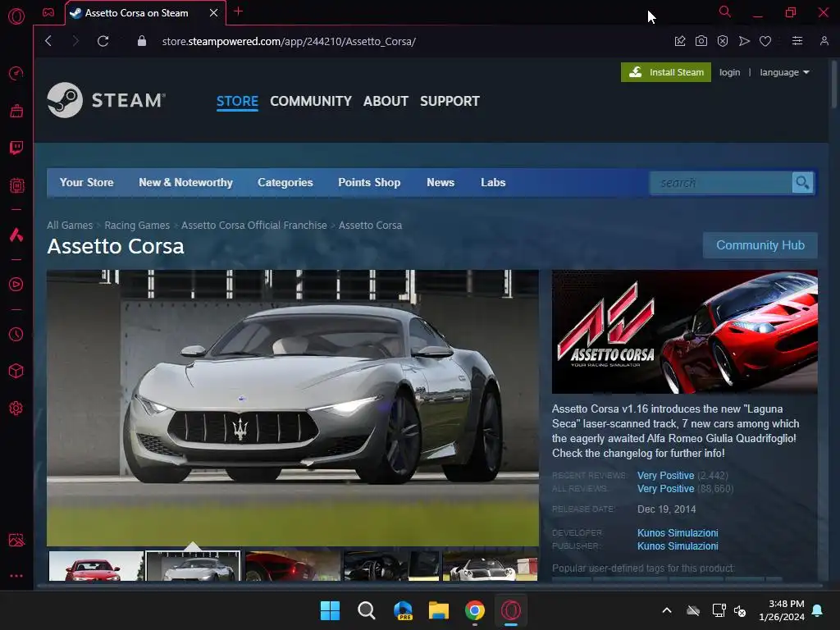Close the Assetto Corsa on Steam tab
Viewport: 840px width, 630px height.
214,13
